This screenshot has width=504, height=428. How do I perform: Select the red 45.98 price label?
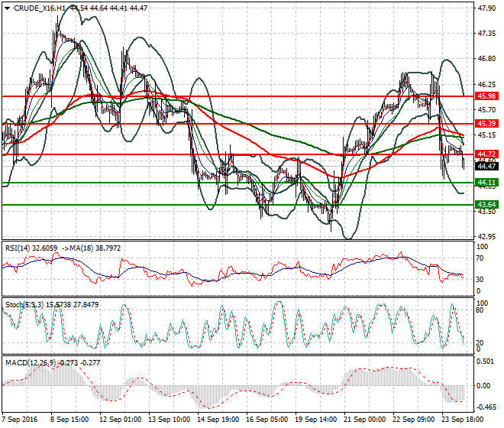486,96
